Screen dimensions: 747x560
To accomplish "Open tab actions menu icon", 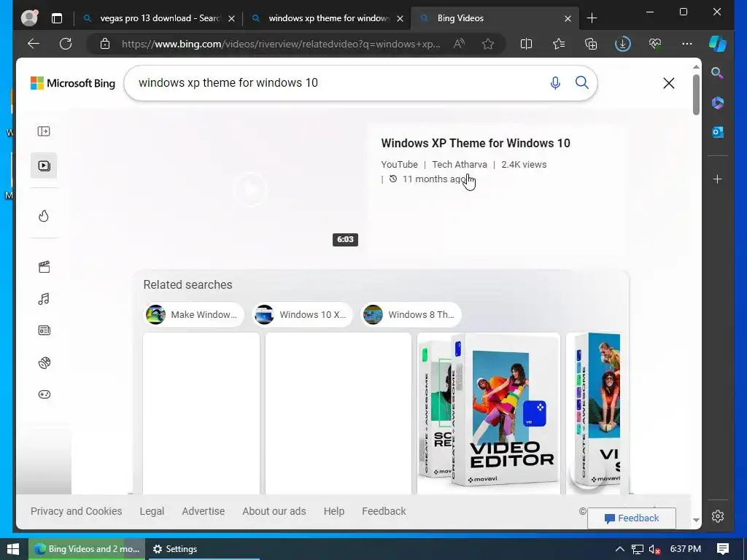I will click(57, 18).
